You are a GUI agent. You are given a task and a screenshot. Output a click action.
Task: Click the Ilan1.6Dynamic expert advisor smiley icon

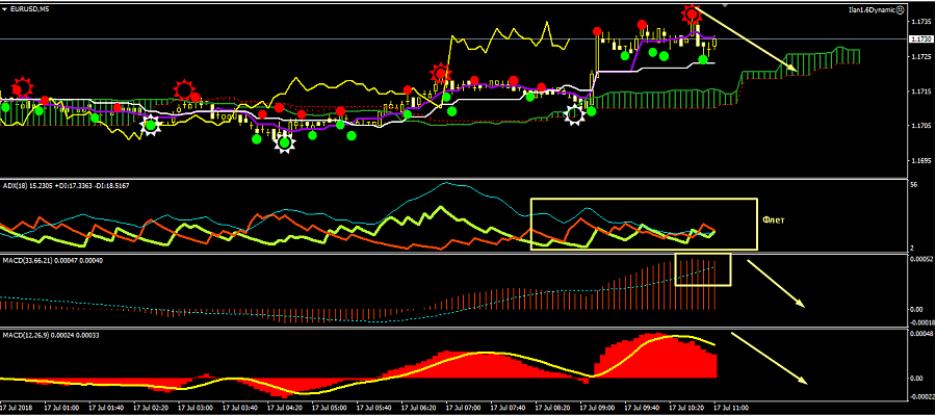tap(901, 8)
